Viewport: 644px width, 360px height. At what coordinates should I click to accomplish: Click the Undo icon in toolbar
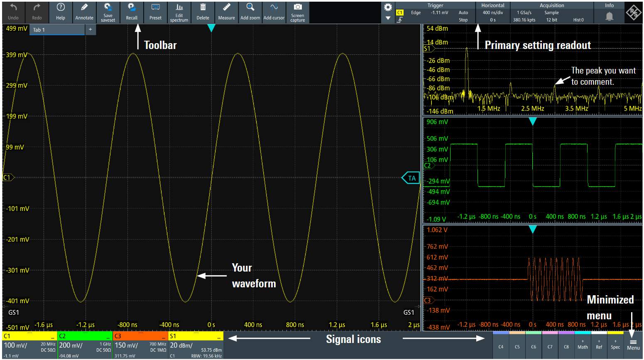[x=13, y=12]
